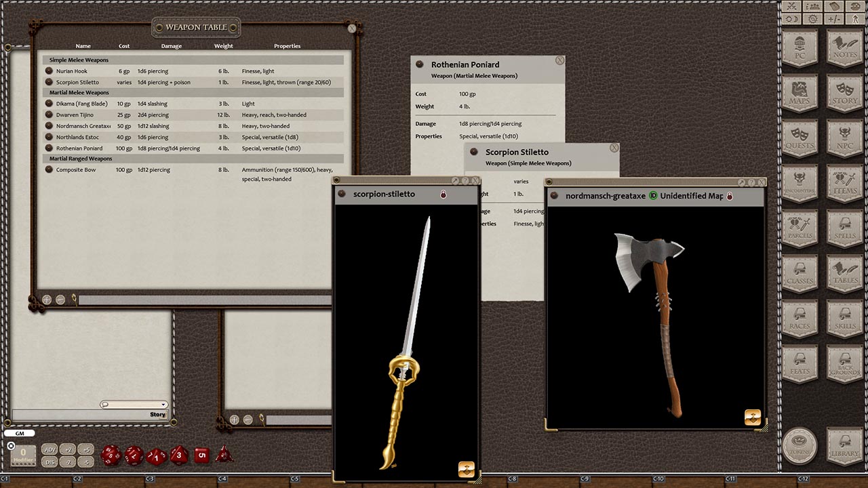
Task: Open the Tokens bag near the bottom sidebar
Action: (800, 445)
